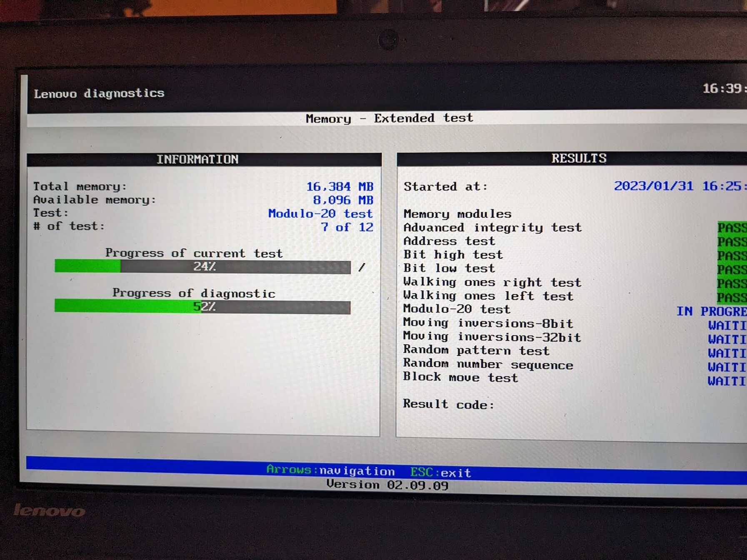Click the 'Progress of current test' label
Viewport: 747px width, 560px height.
194,253
